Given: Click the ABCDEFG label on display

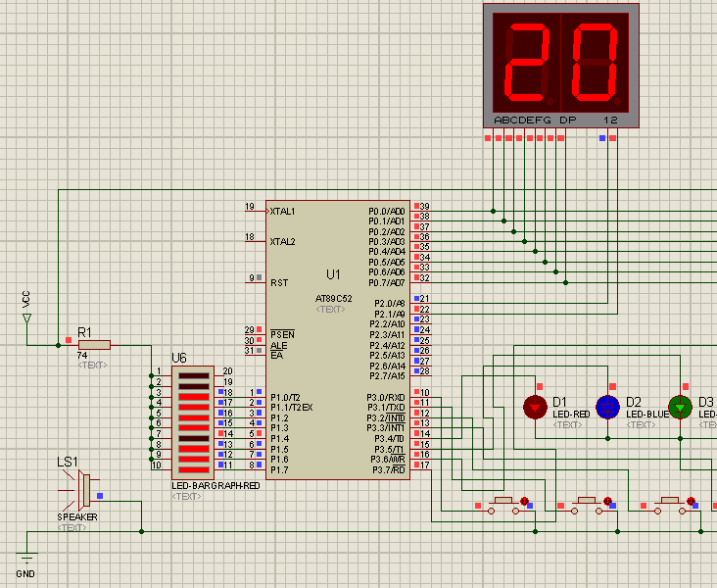Looking at the screenshot, I should click(523, 120).
